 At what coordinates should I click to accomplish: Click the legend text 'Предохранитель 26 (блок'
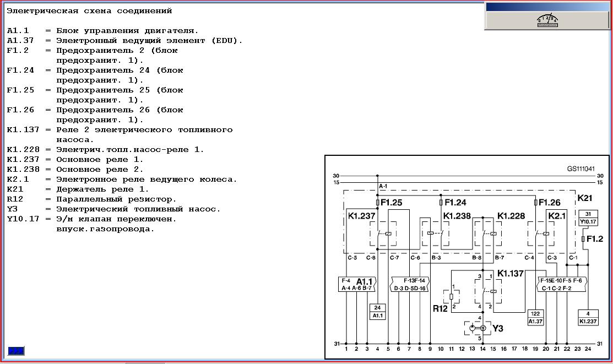120,110
